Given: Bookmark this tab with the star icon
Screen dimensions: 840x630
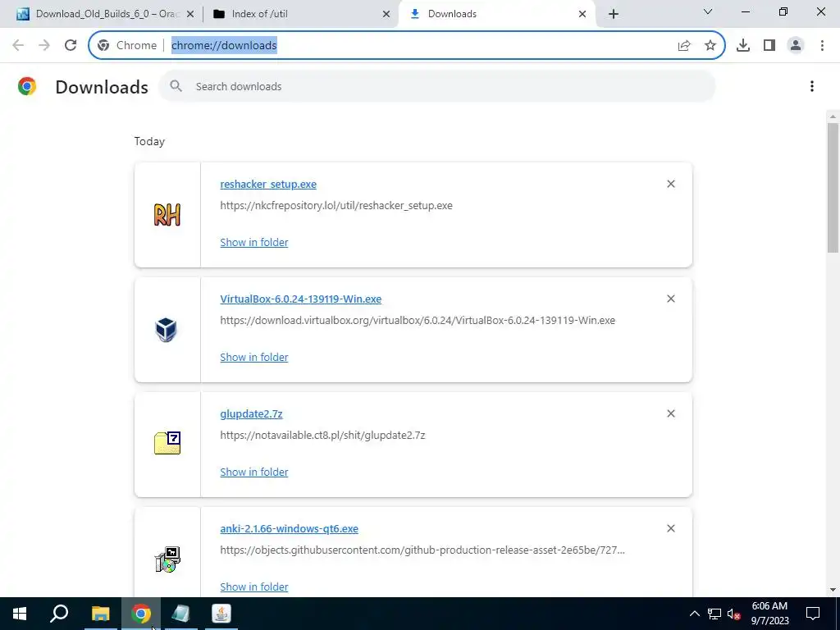Looking at the screenshot, I should coord(710,46).
